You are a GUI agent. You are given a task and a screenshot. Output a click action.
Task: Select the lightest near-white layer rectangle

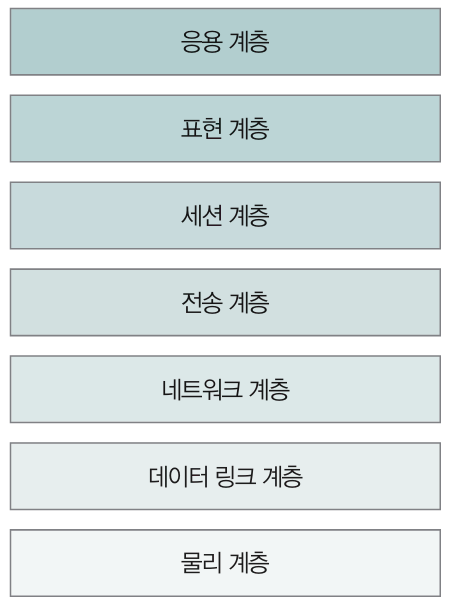225,563
